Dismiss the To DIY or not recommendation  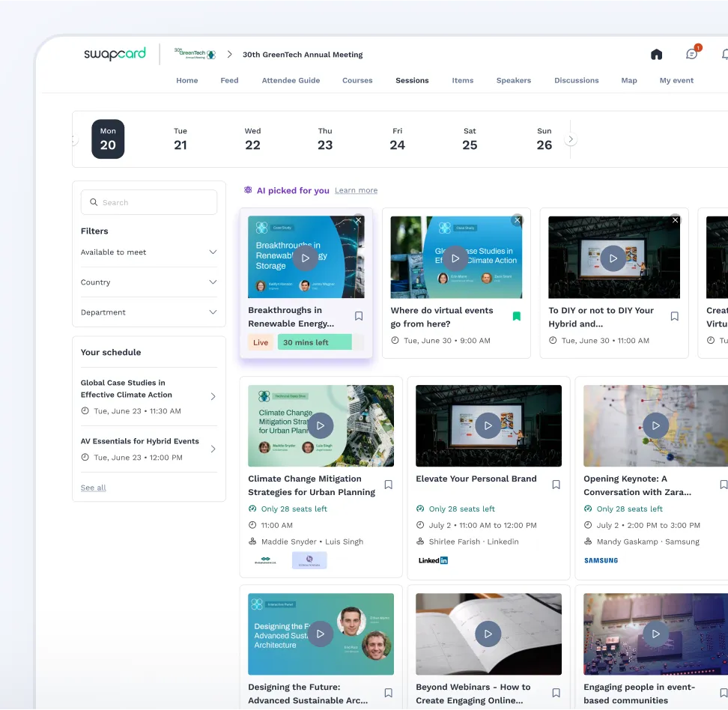click(675, 220)
